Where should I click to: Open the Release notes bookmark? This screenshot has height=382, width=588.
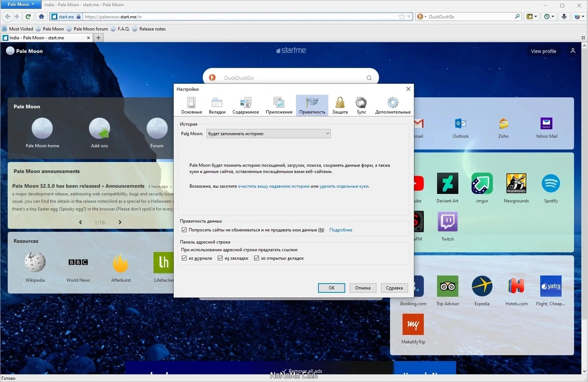pos(149,29)
